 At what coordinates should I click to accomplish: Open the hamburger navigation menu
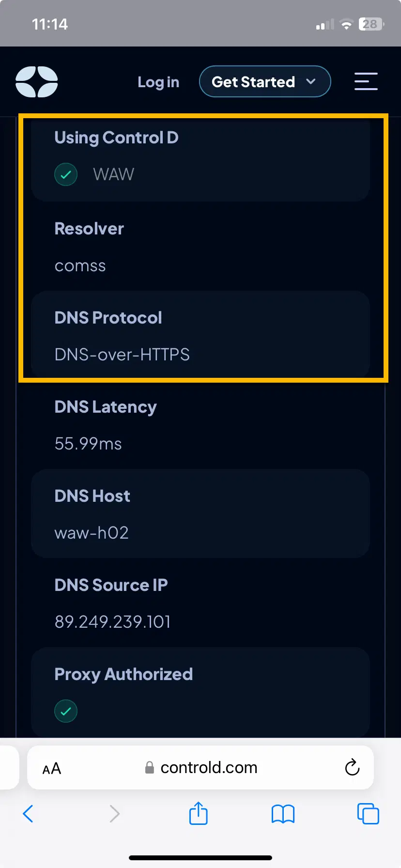coord(366,81)
